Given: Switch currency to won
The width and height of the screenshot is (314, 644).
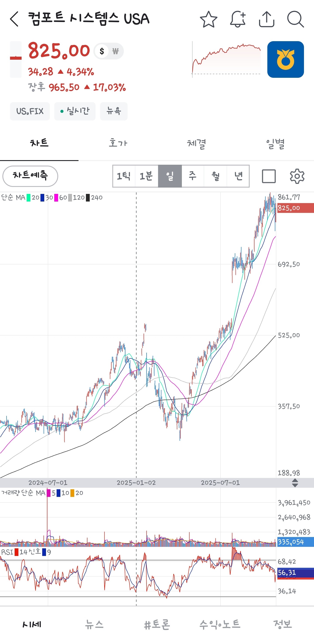Looking at the screenshot, I should click(115, 51).
